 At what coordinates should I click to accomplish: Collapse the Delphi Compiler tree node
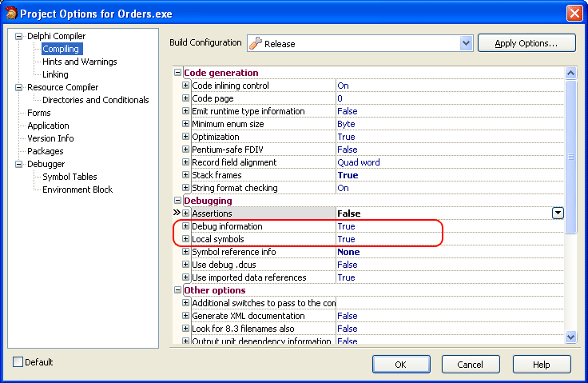19,36
